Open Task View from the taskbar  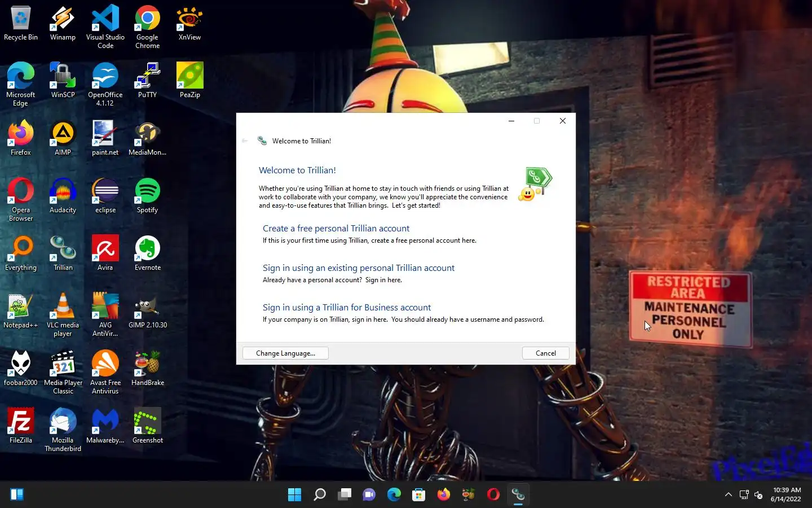[x=344, y=494]
